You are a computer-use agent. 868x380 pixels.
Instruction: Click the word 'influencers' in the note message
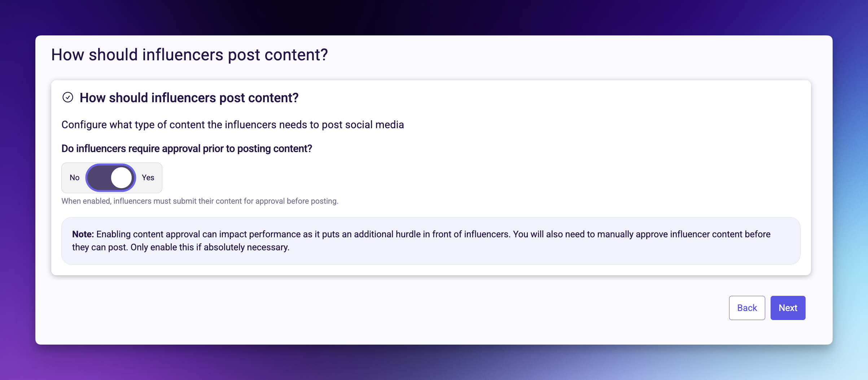point(487,234)
